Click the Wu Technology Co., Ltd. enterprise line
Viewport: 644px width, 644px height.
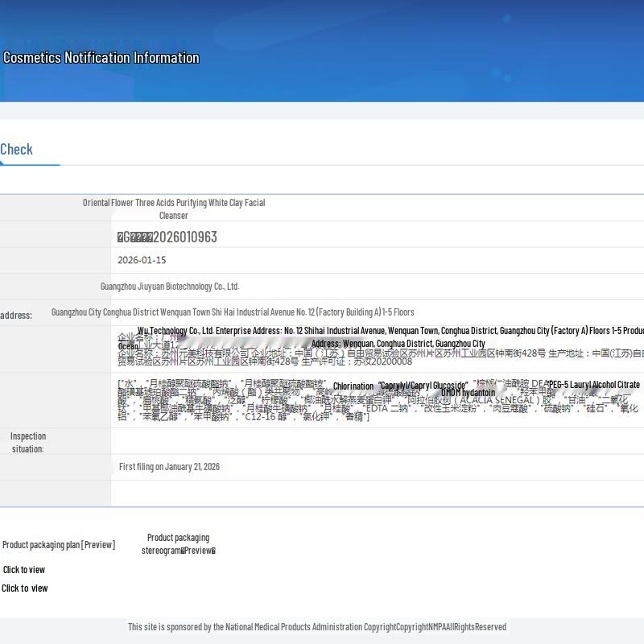point(390,331)
